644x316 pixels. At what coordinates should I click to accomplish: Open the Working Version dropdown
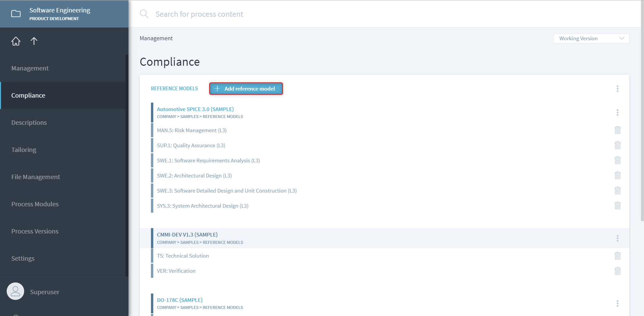[x=591, y=39]
